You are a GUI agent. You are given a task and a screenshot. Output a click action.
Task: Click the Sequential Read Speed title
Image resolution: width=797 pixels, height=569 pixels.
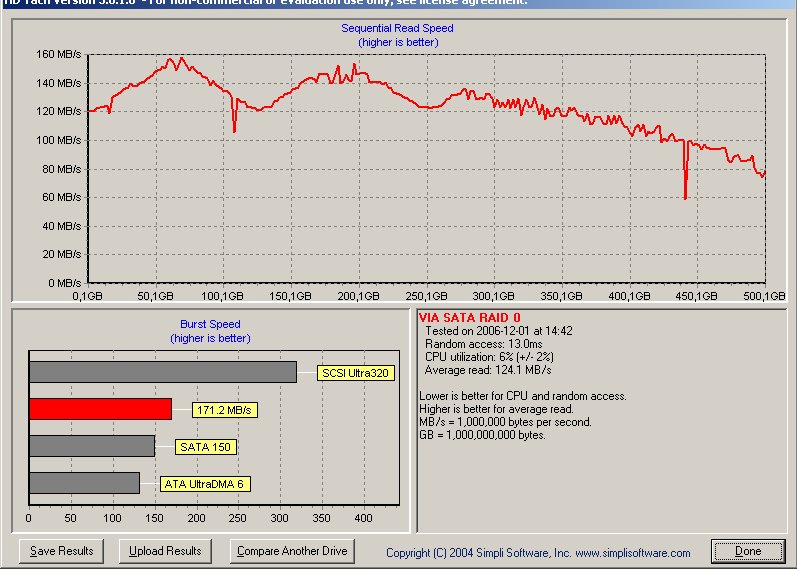click(397, 28)
